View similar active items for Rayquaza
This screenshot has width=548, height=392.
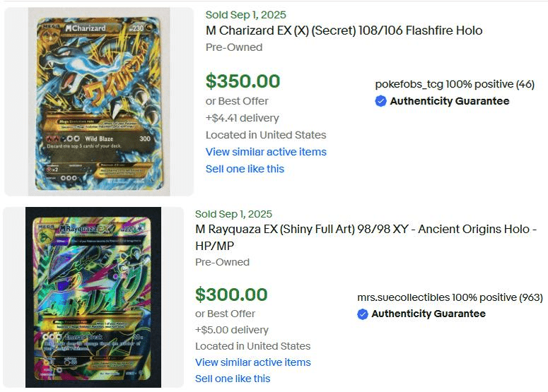coord(253,362)
